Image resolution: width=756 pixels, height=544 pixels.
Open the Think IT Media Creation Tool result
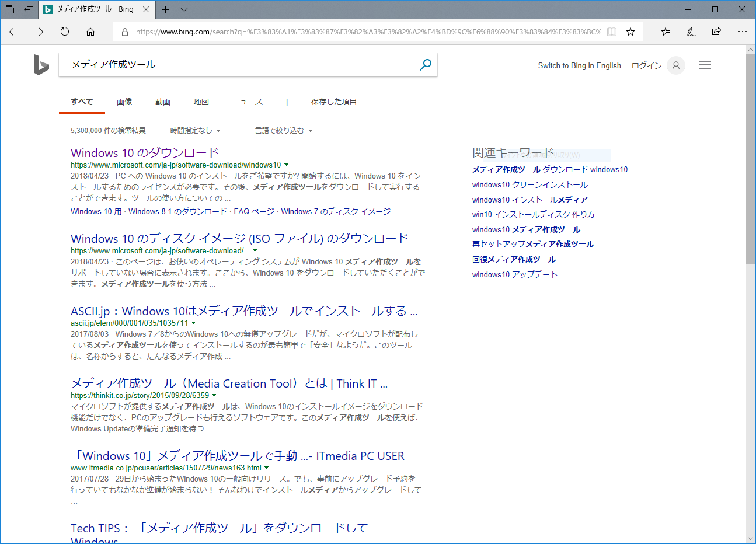(229, 383)
